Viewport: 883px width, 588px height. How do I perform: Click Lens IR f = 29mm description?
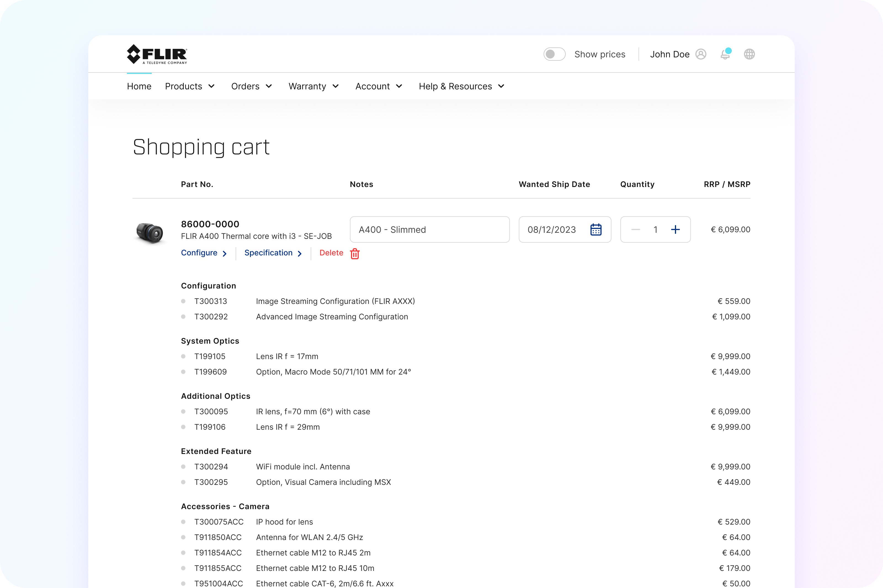point(288,427)
